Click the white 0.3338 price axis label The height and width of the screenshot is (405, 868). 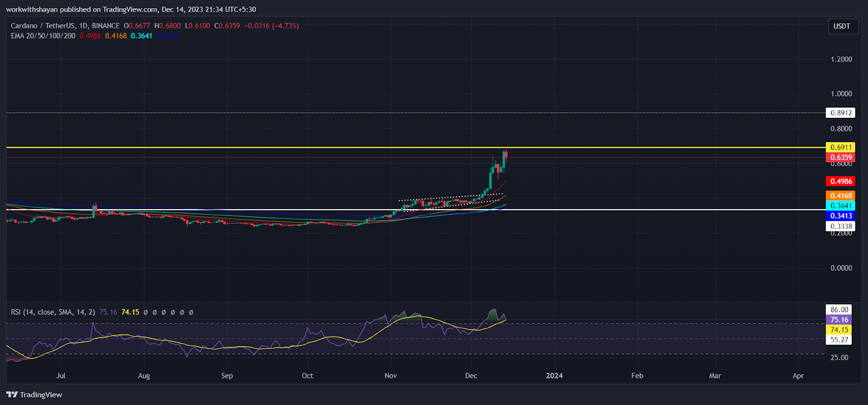coord(841,226)
